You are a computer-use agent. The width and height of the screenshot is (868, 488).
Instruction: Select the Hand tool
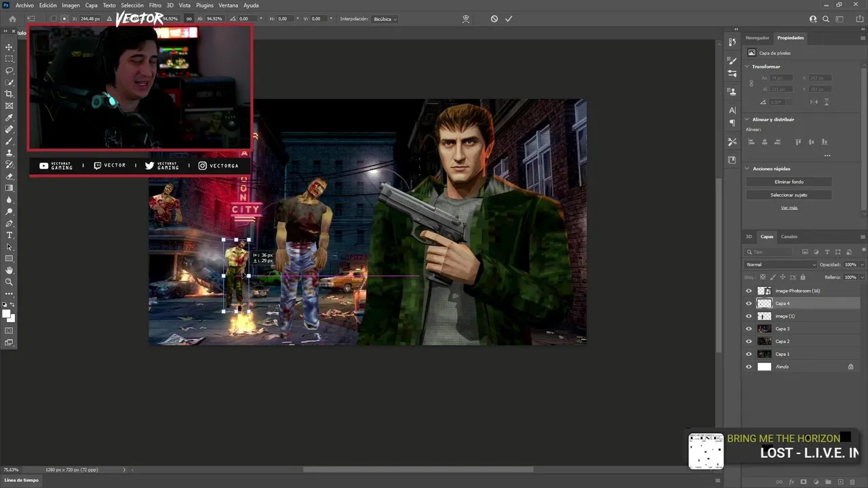[9, 270]
